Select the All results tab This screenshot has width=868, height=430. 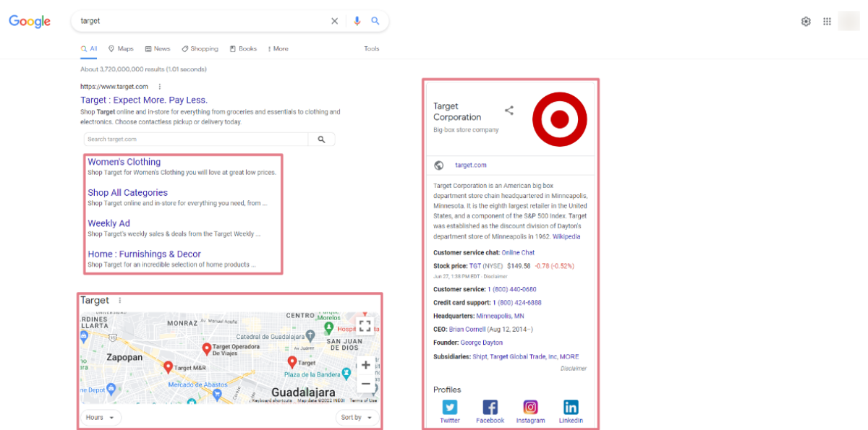(89, 49)
